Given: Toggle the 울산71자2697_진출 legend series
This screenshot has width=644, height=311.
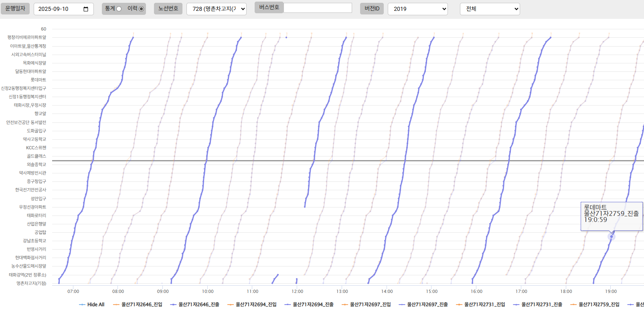Looking at the screenshot, I should [x=423, y=305].
